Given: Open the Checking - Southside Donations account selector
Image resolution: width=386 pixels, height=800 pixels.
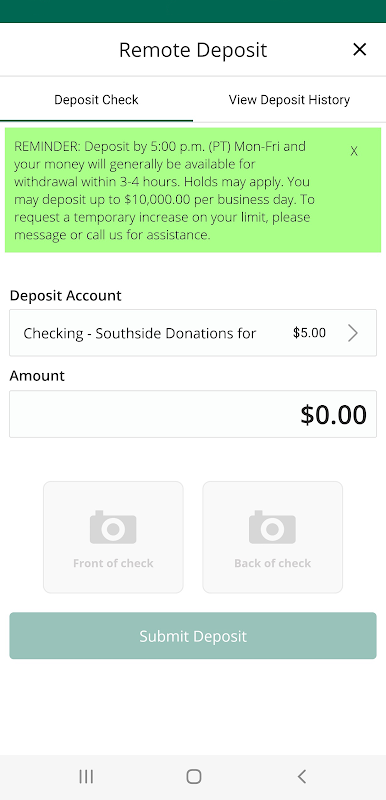Looking at the screenshot, I should [193, 333].
